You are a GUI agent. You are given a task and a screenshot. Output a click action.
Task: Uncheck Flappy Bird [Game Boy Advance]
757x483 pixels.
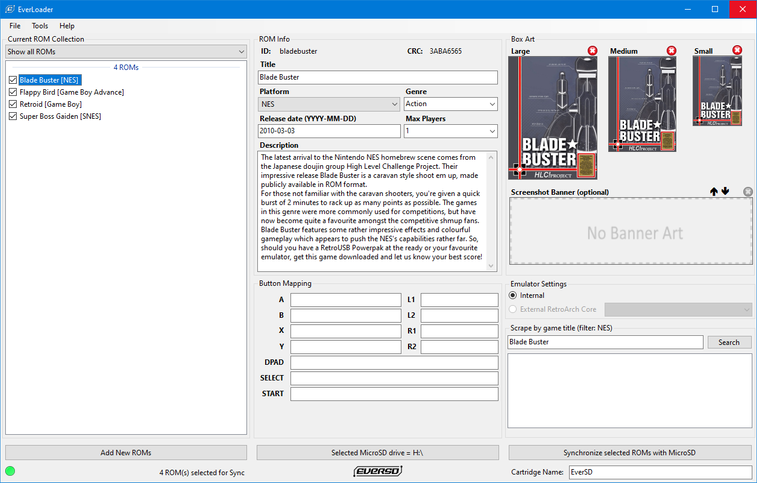pos(13,92)
